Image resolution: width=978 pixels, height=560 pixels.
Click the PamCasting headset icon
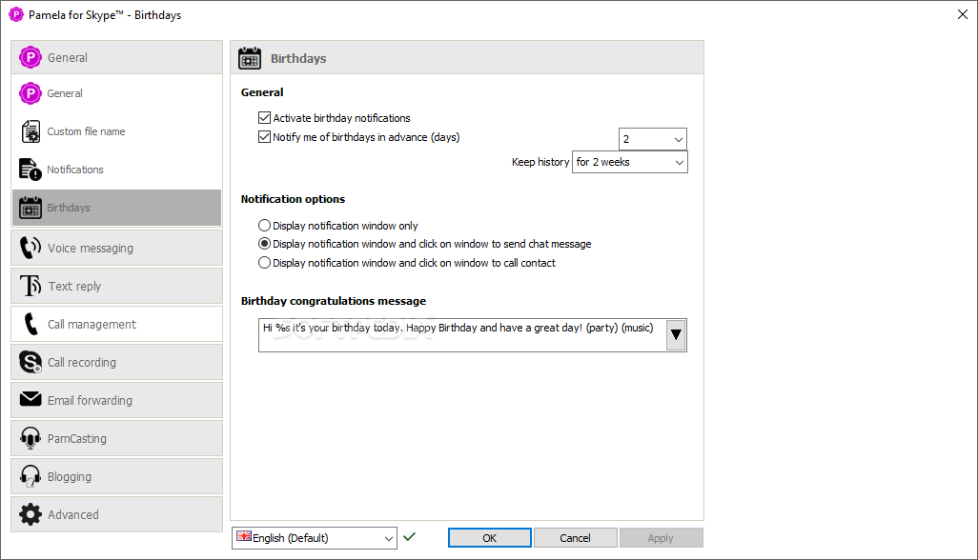point(30,438)
